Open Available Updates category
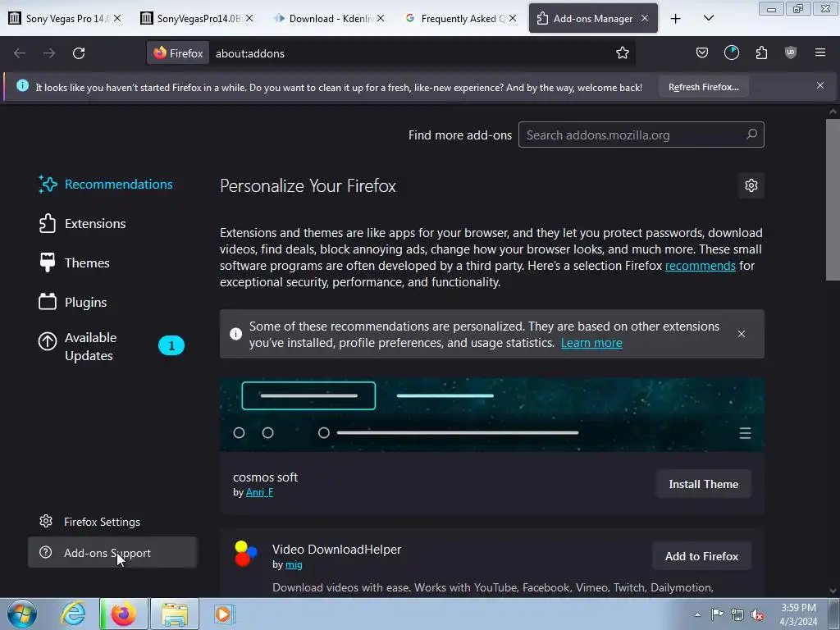The width and height of the screenshot is (840, 630). pos(112,346)
